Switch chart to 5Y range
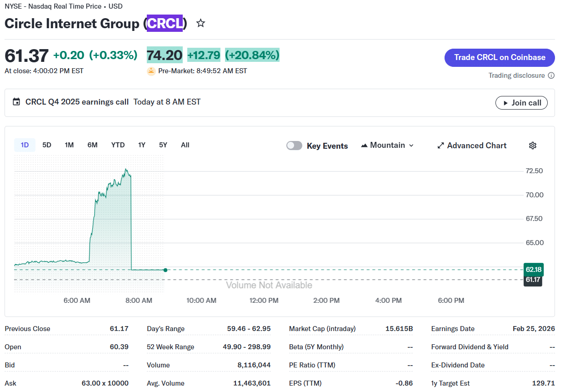Screen dimensions: 565x392 click(163, 145)
